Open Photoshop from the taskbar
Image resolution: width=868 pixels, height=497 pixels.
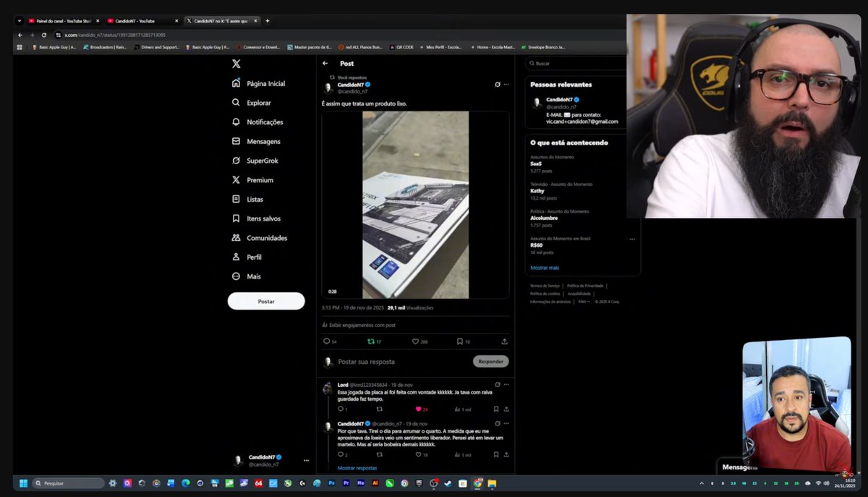(331, 483)
